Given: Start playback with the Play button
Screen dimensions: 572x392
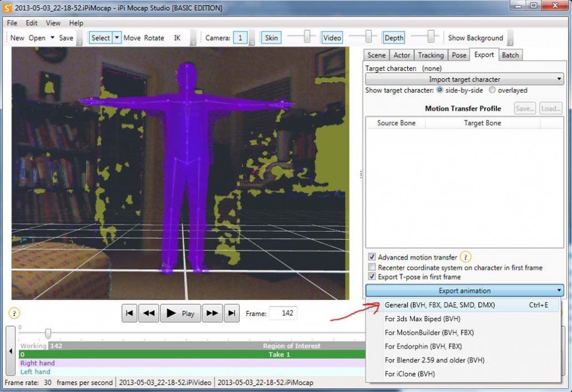Looking at the screenshot, I should (x=180, y=313).
